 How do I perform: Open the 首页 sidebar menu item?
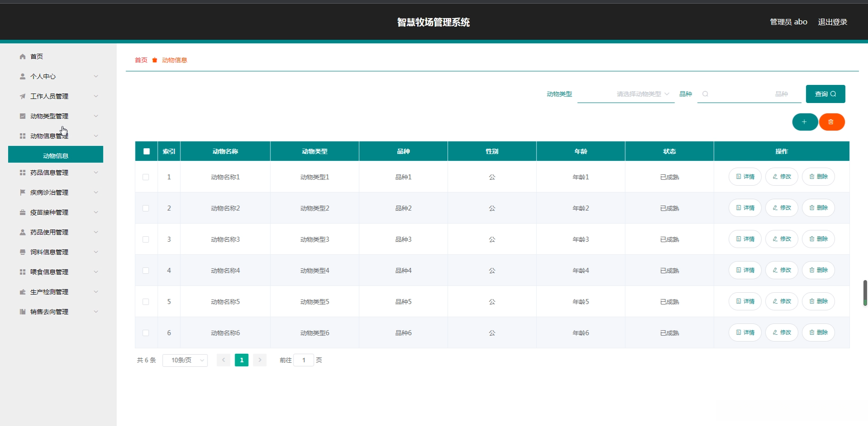[x=56, y=56]
